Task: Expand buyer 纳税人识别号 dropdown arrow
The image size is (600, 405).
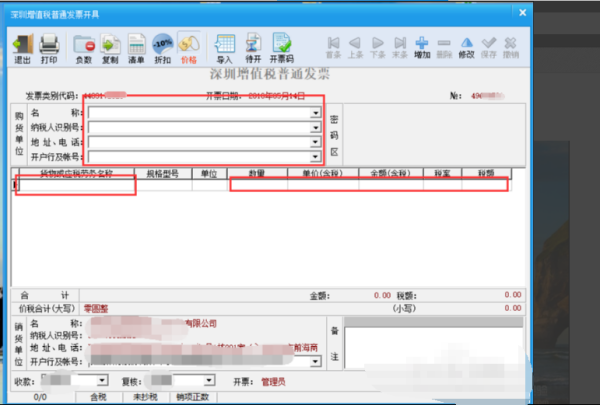Action: point(315,127)
